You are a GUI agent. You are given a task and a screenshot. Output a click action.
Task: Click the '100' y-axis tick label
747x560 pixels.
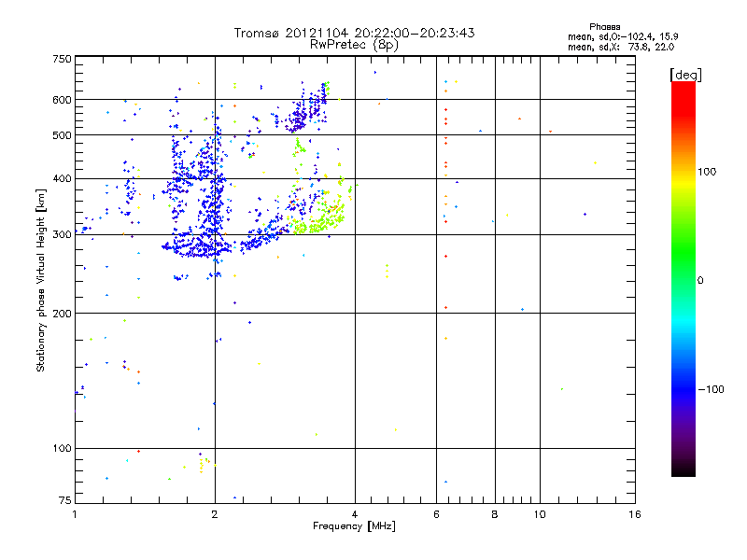(x=62, y=449)
